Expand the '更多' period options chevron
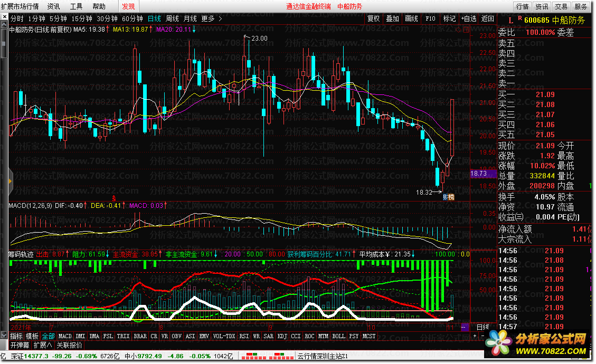 (220, 18)
